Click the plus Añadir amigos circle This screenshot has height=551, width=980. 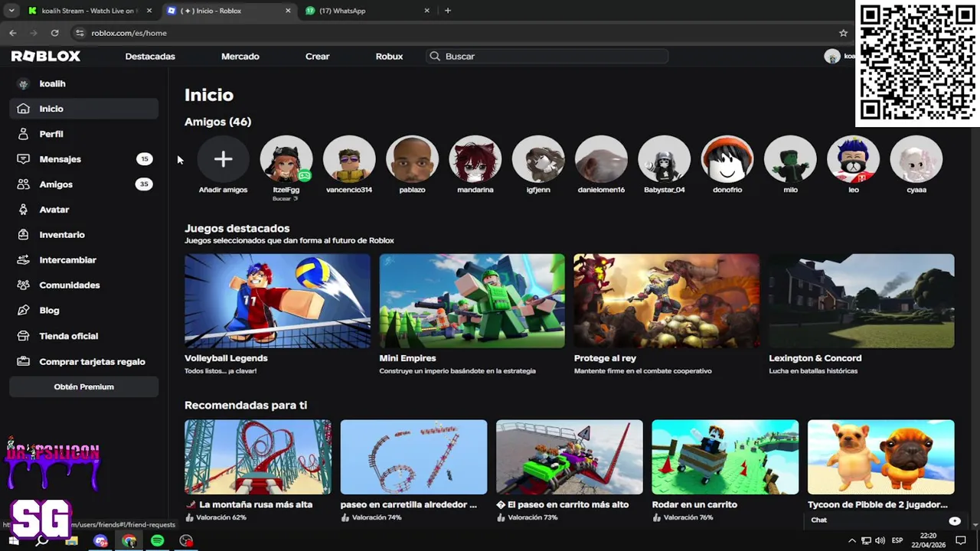[223, 159]
